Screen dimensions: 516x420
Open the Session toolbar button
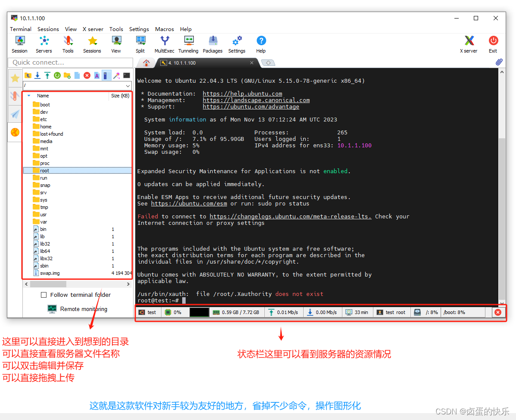20,44
